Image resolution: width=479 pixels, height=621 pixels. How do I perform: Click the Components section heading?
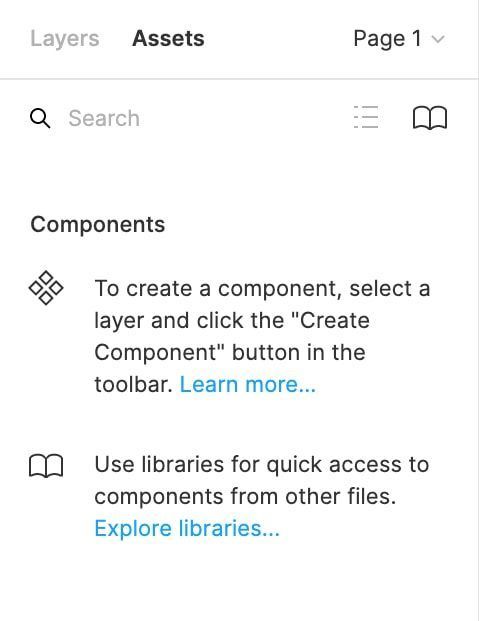click(x=97, y=225)
